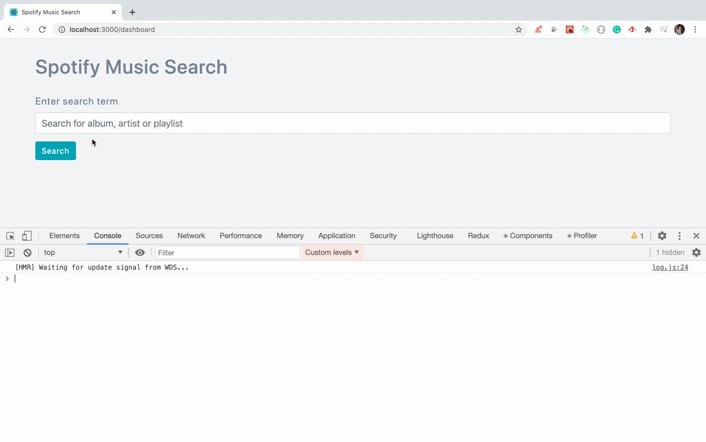The image size is (706, 442).
Task: Click the warning count indicator in DevTools
Action: [637, 236]
